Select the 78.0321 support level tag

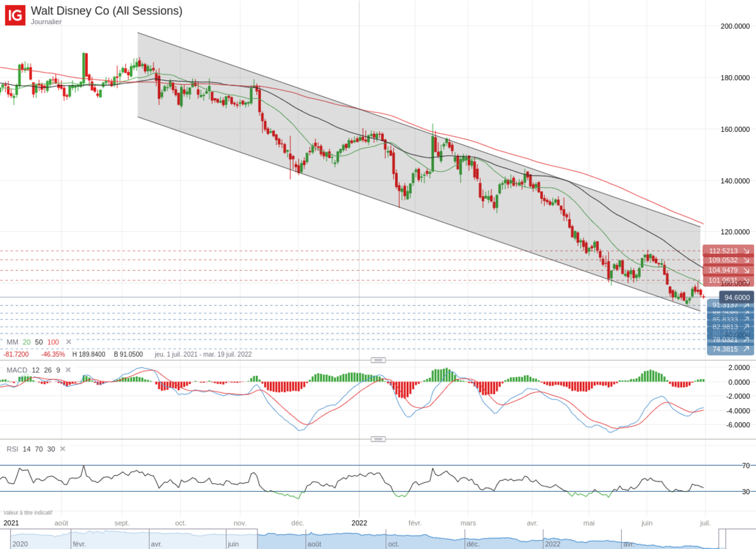click(x=731, y=339)
